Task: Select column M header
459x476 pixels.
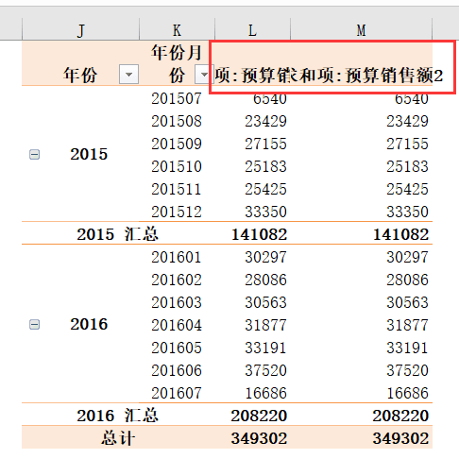Action: click(361, 30)
